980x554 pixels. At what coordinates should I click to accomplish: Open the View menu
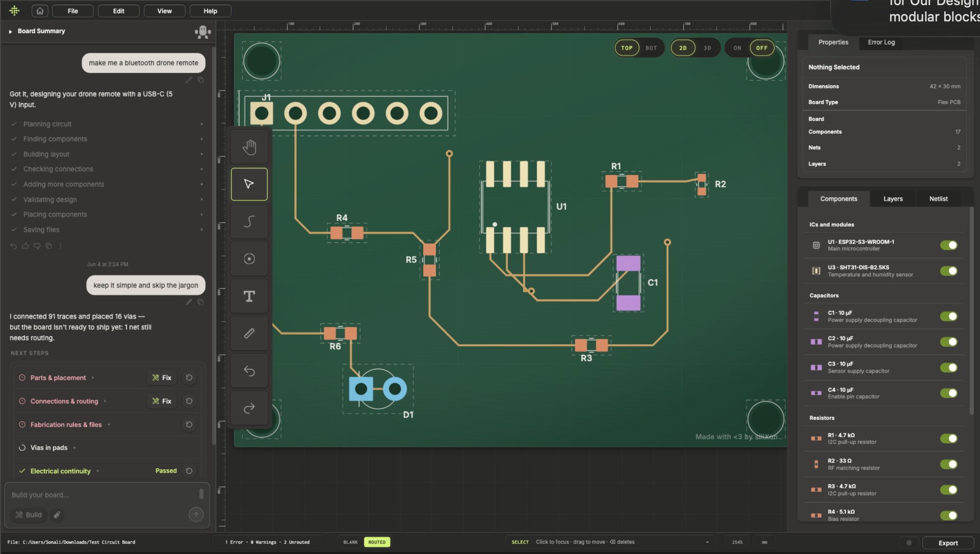pos(165,11)
